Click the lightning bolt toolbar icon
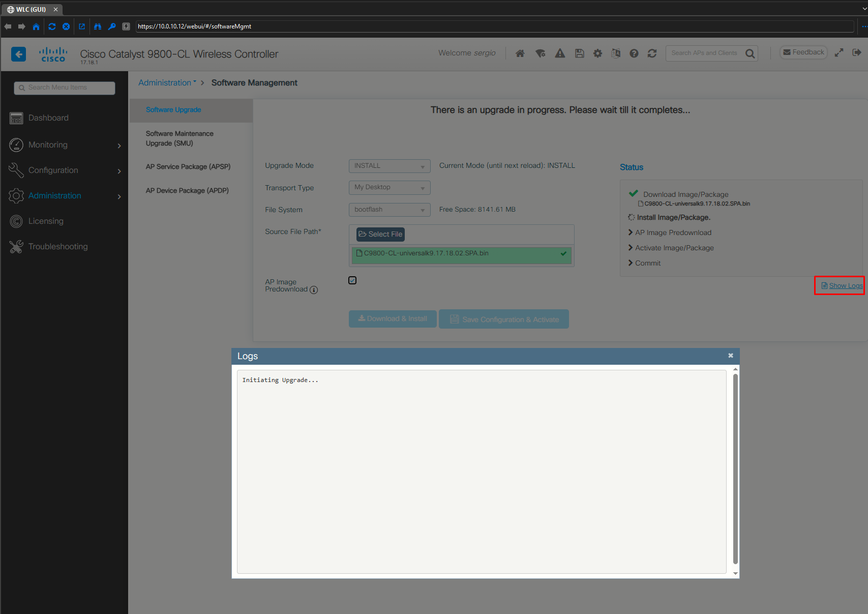This screenshot has height=614, width=868. click(126, 26)
